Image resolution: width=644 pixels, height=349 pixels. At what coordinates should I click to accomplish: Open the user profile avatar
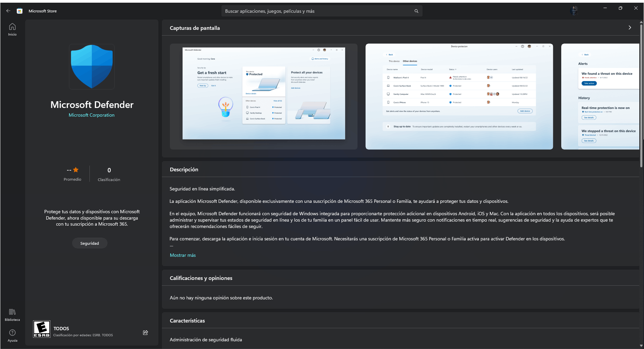[x=574, y=11]
